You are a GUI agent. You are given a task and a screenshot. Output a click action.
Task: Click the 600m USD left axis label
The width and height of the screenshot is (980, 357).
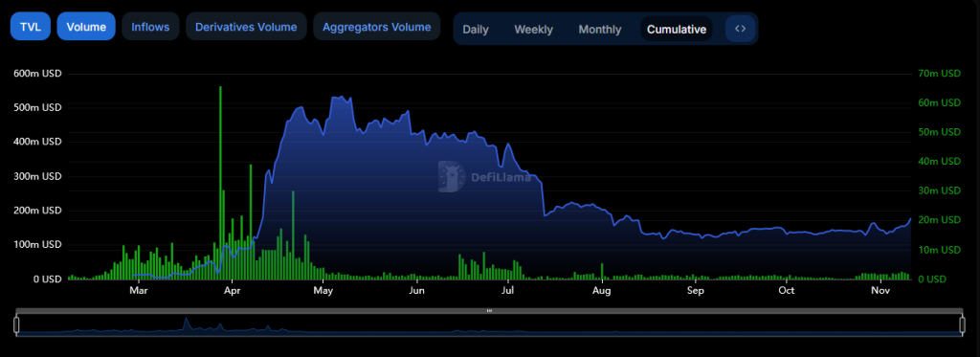click(x=37, y=74)
